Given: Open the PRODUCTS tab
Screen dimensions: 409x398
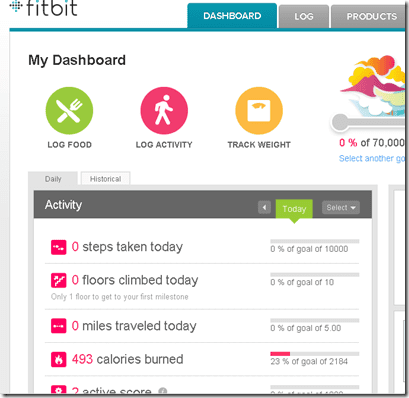Looking at the screenshot, I should pos(368,16).
